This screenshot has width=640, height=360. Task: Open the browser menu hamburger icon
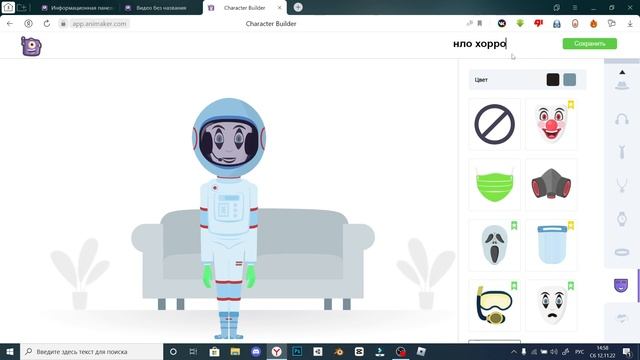(575, 8)
